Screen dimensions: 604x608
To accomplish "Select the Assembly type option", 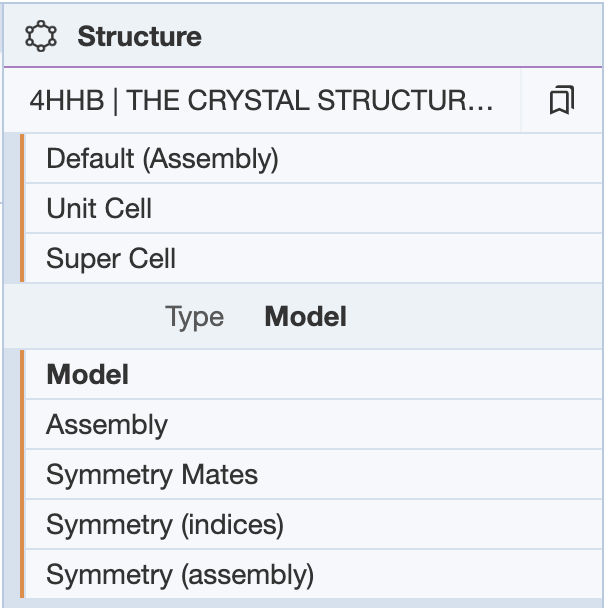I will (107, 424).
